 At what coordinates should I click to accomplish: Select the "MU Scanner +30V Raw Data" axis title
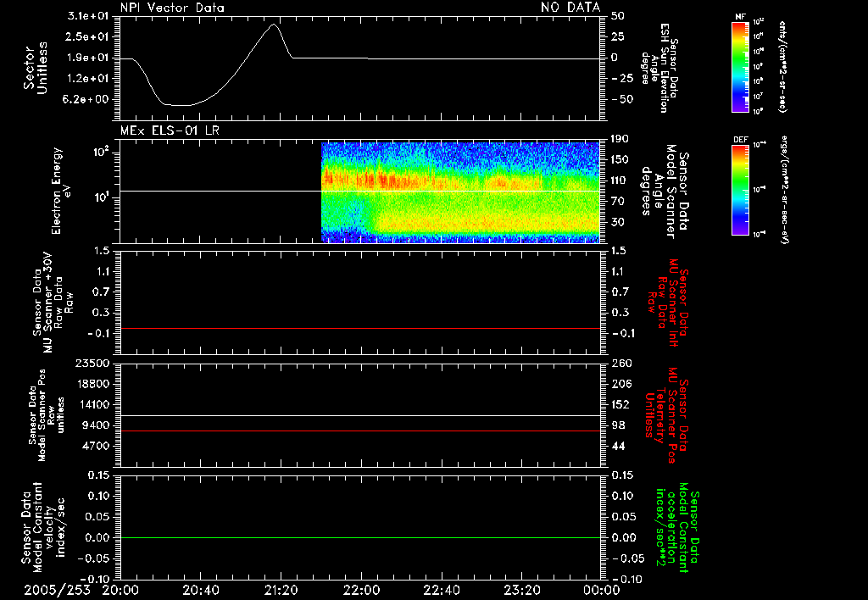[x=53, y=303]
